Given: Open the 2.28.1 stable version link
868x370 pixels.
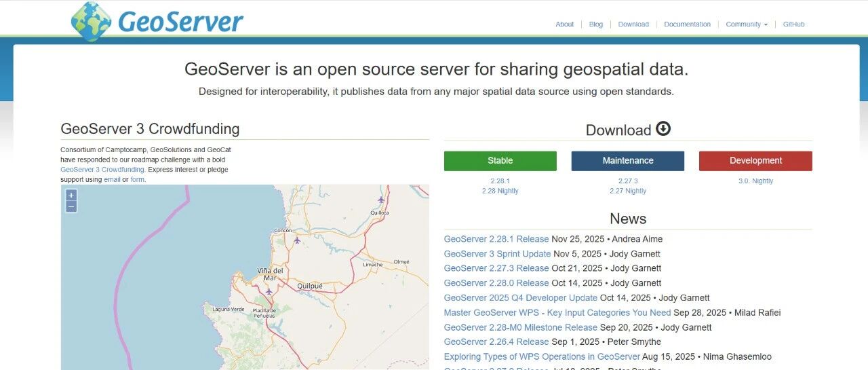Looking at the screenshot, I should [x=500, y=181].
